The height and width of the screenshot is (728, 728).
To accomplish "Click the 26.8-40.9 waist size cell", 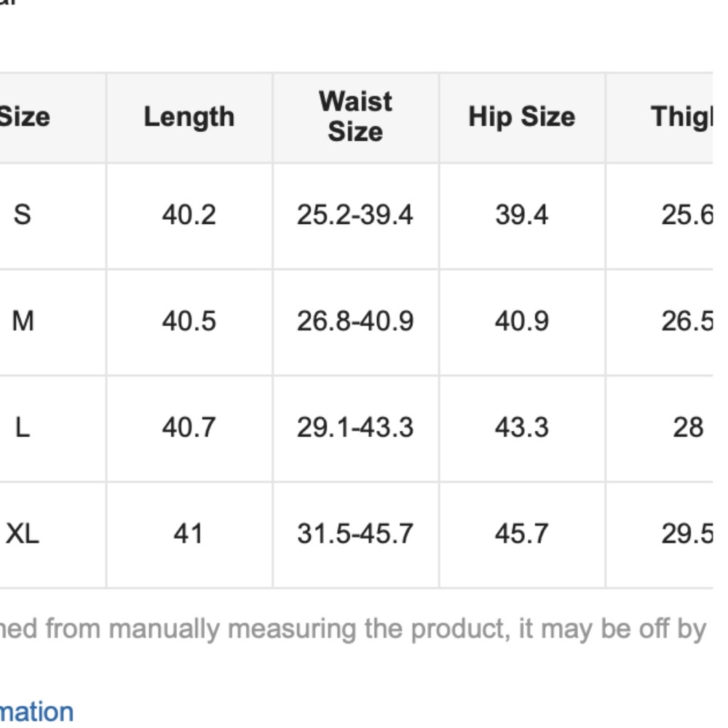I will tap(355, 321).
